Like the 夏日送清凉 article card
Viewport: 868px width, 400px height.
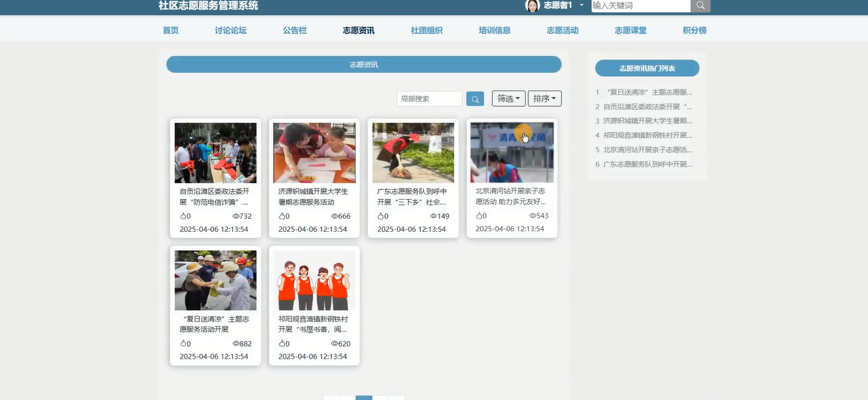184,344
